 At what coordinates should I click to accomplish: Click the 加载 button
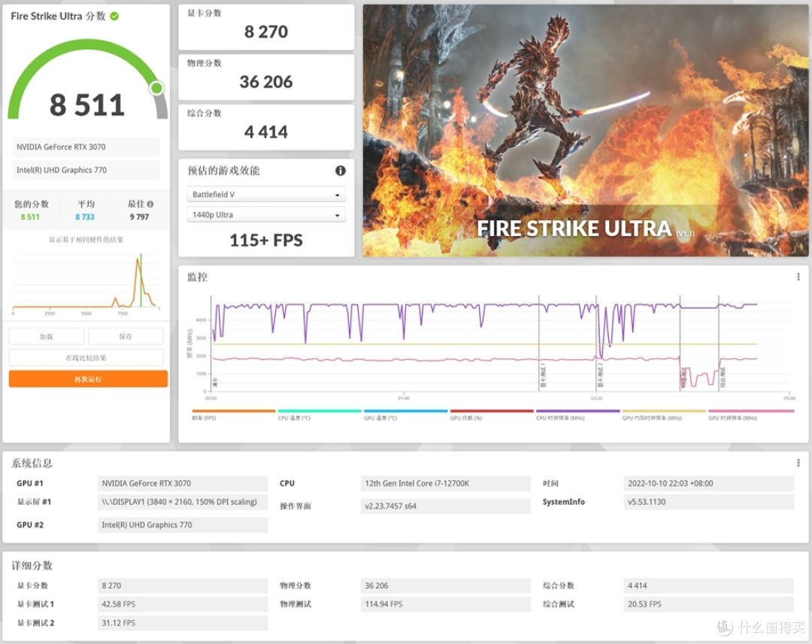tap(47, 337)
